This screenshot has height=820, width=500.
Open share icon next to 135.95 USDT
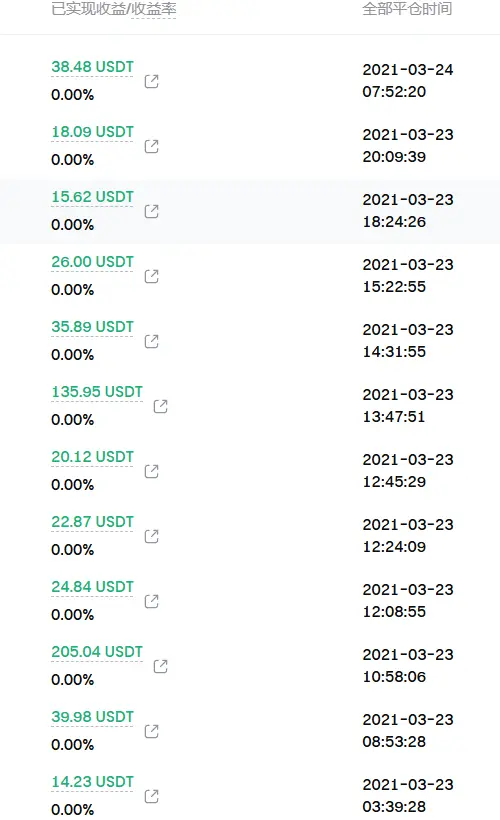(161, 406)
